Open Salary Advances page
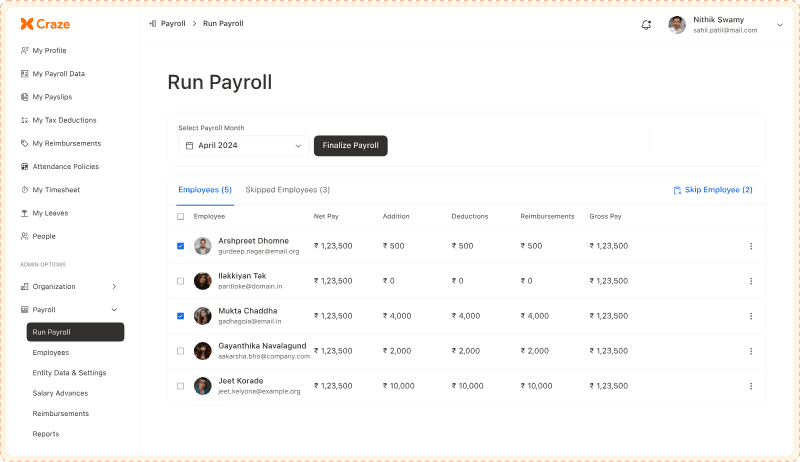The image size is (800, 462). click(x=60, y=393)
